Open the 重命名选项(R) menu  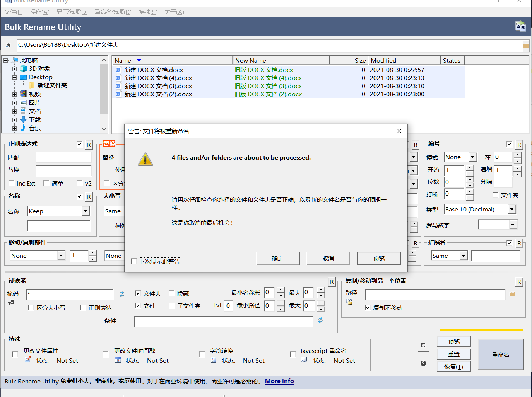[113, 12]
